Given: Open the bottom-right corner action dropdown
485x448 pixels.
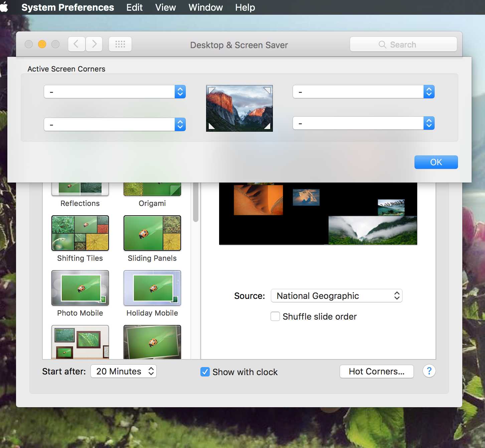Looking at the screenshot, I should click(x=363, y=123).
